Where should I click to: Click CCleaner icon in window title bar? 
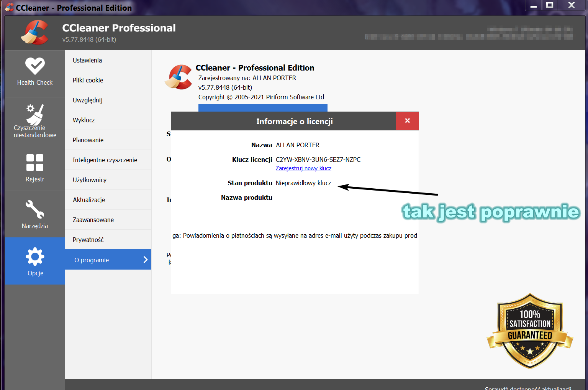(x=9, y=7)
